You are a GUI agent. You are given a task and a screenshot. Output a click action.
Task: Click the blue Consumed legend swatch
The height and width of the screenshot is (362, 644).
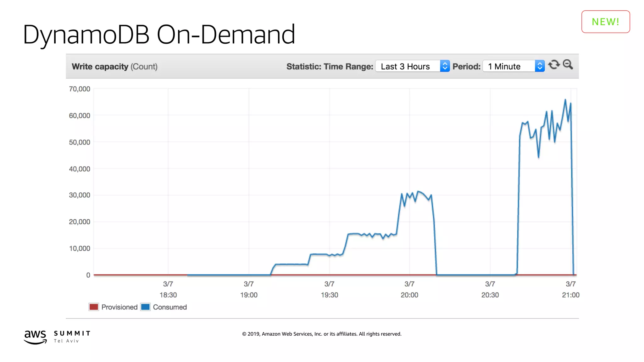[145, 307]
